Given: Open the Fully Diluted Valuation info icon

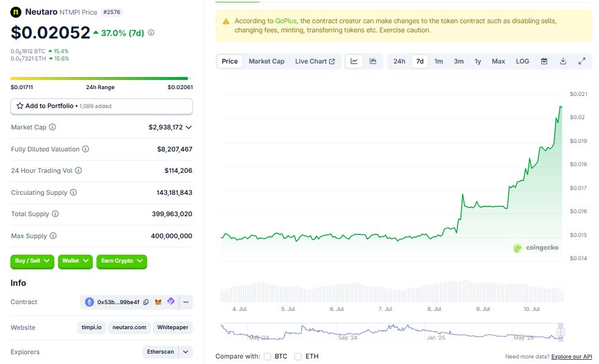Looking at the screenshot, I should [85, 149].
